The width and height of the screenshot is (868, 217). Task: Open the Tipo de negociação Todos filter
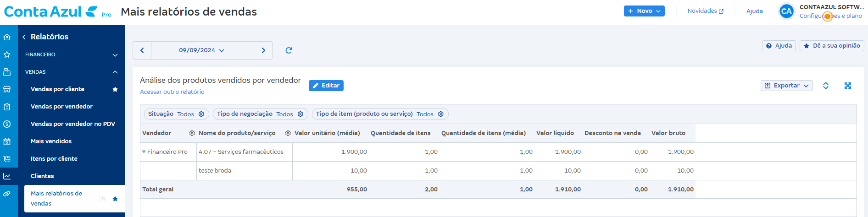click(x=260, y=114)
